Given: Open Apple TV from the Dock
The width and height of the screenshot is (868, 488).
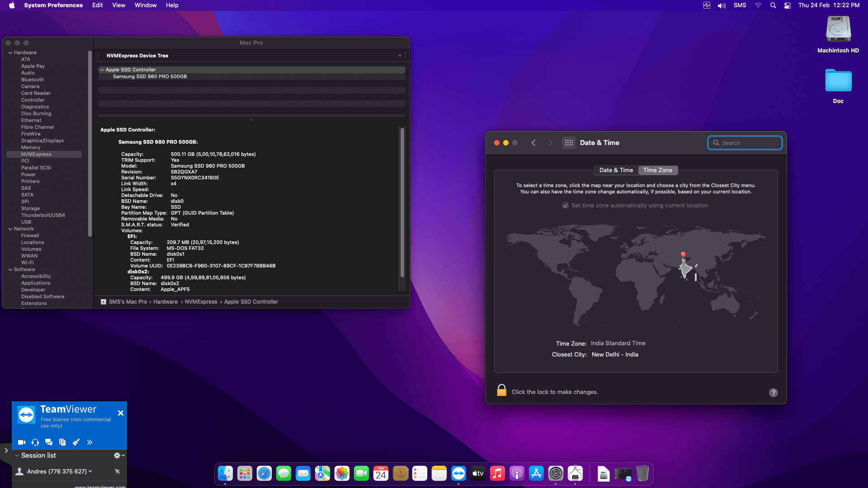Looking at the screenshot, I should (x=478, y=474).
